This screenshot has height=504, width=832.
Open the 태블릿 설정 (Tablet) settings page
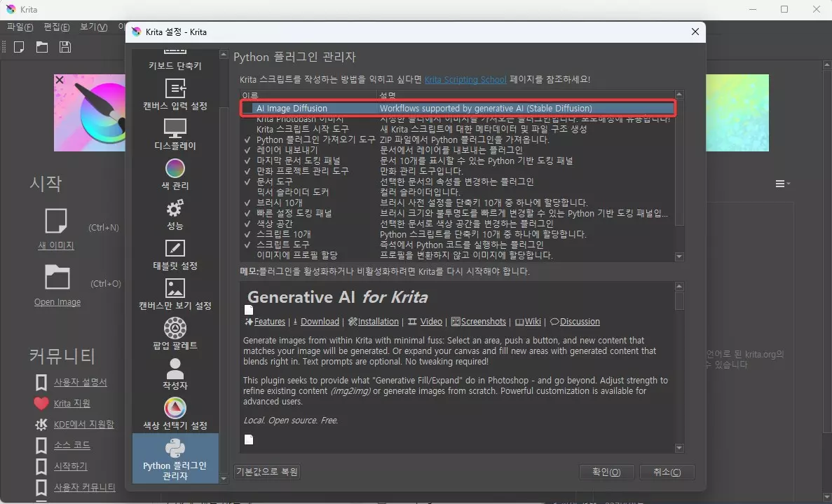175,256
